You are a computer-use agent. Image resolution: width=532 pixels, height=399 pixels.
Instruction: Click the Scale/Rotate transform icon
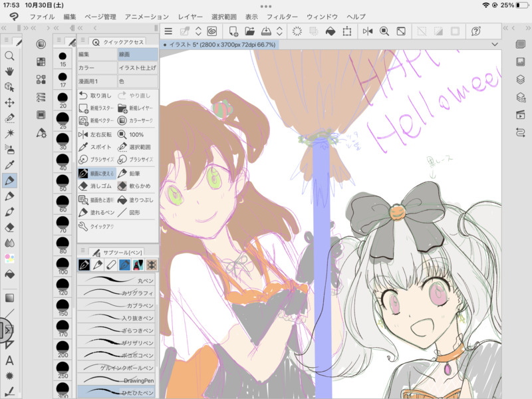[346, 31]
